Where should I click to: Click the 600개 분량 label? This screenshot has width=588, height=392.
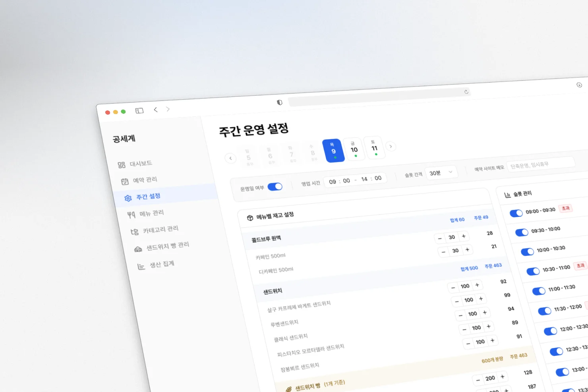493,360
